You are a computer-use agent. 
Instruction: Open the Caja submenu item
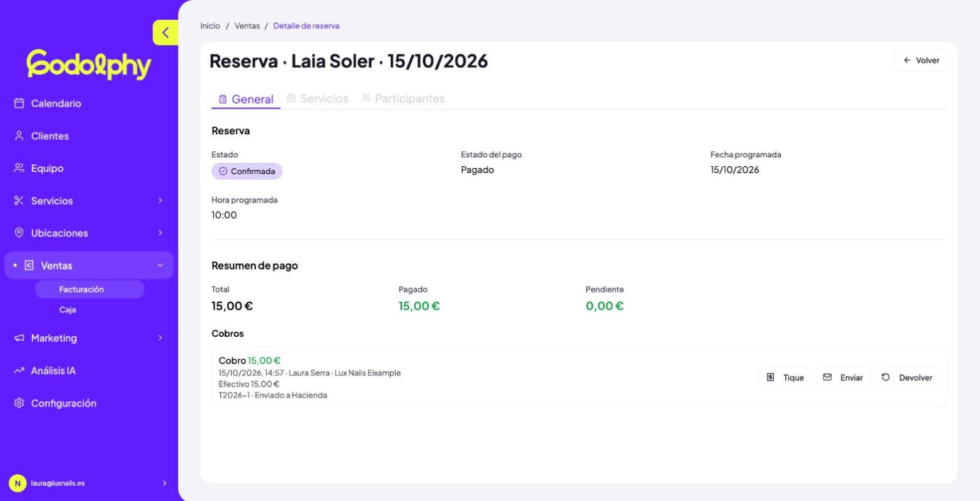click(x=68, y=309)
